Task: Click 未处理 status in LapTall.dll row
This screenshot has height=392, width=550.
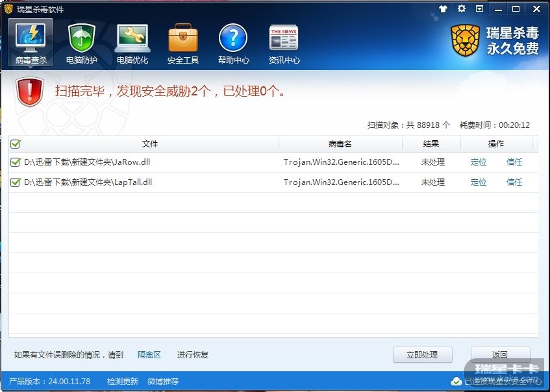Action: click(433, 182)
